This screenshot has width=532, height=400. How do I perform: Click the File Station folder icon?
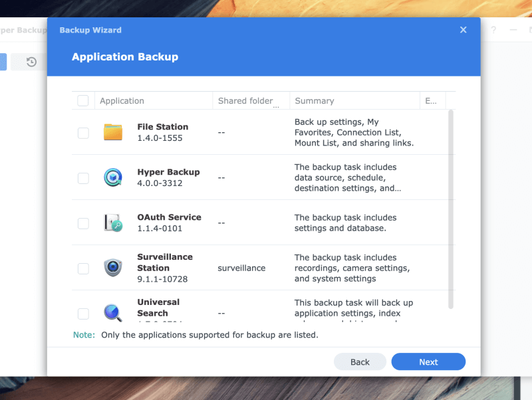tap(113, 132)
